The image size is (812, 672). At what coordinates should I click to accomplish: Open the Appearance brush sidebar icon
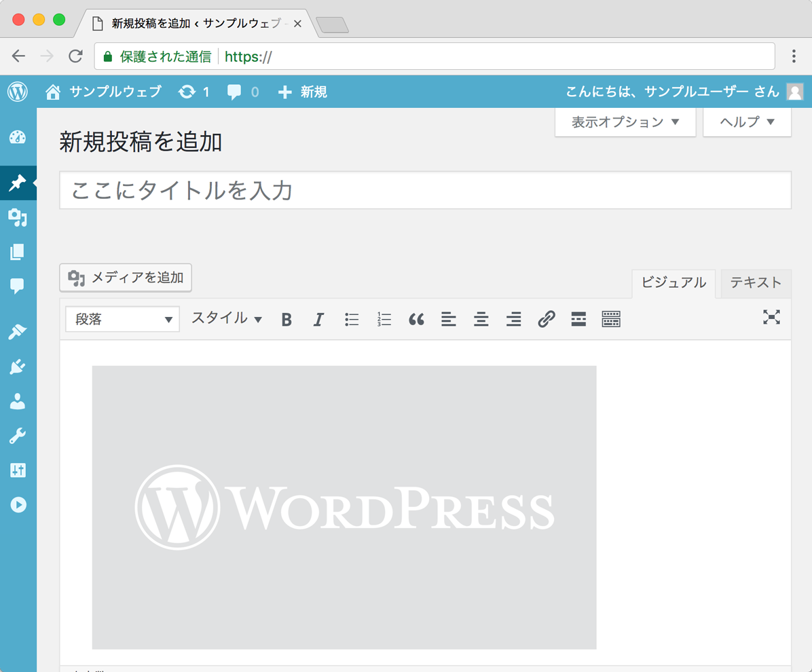tap(18, 332)
